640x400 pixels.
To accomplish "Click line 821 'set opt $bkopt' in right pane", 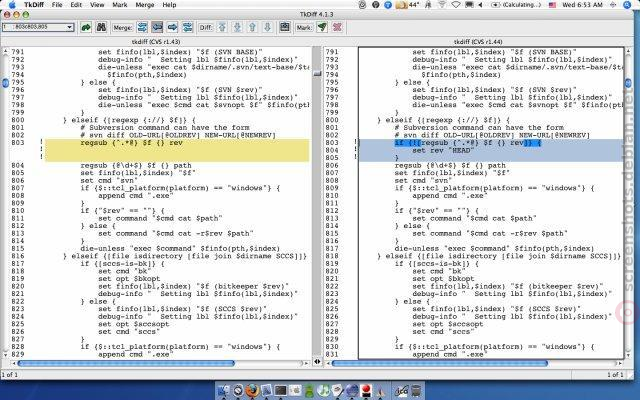I will coord(443,279).
